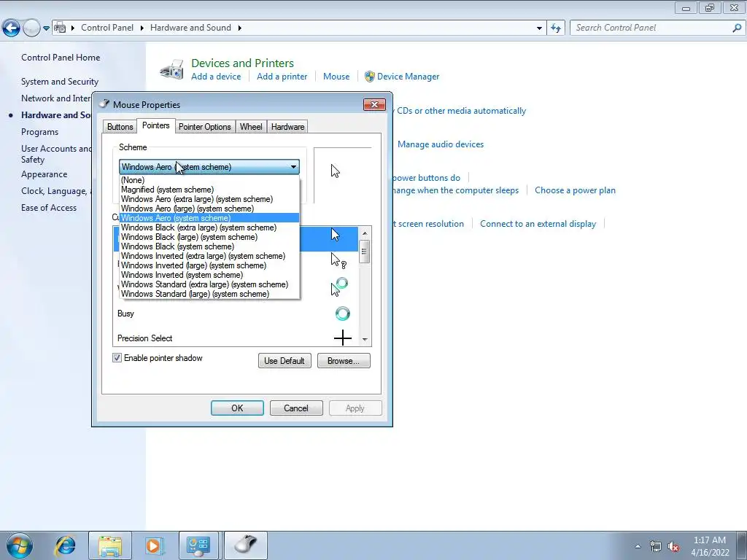Click pointer list scrollbar up arrow

pos(365,233)
